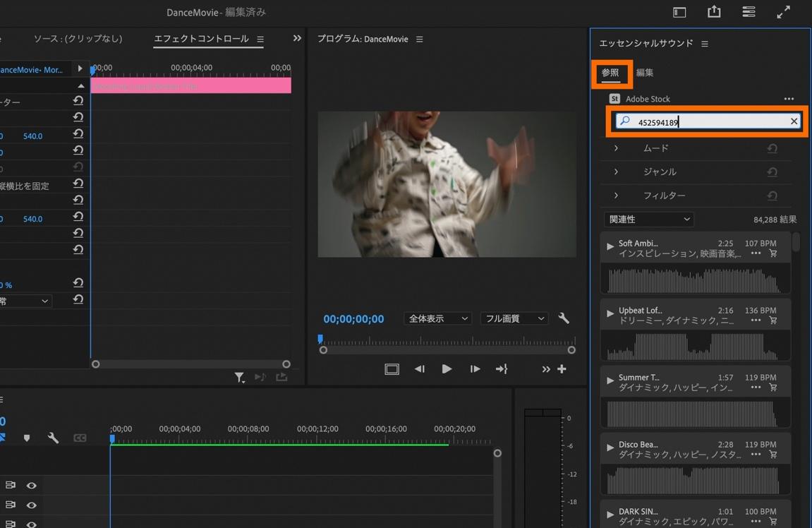This screenshot has width=812, height=528.
Task: Add a marker in the timeline
Action: pos(27,438)
